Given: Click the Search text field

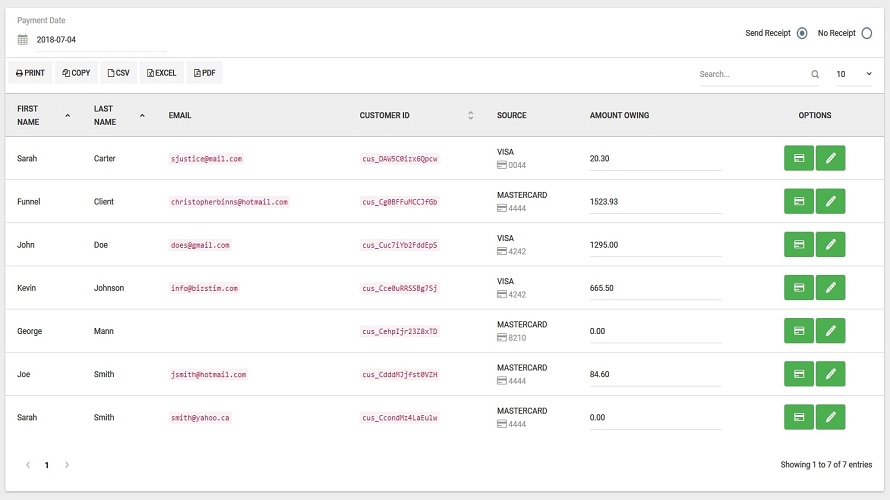Looking at the screenshot, I should click(752, 74).
